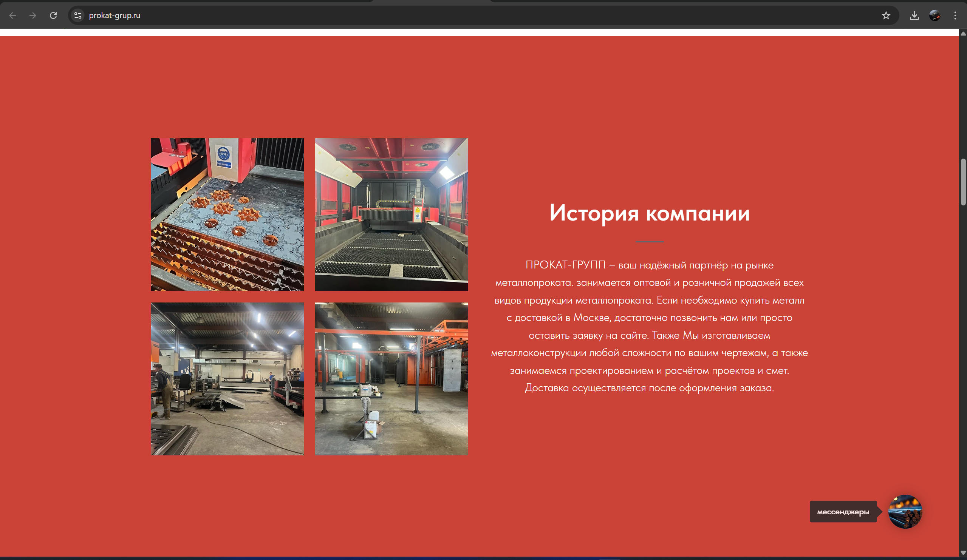Click the line Доставка осуществляется после оформления заказа
967x560 pixels.
coord(649,388)
